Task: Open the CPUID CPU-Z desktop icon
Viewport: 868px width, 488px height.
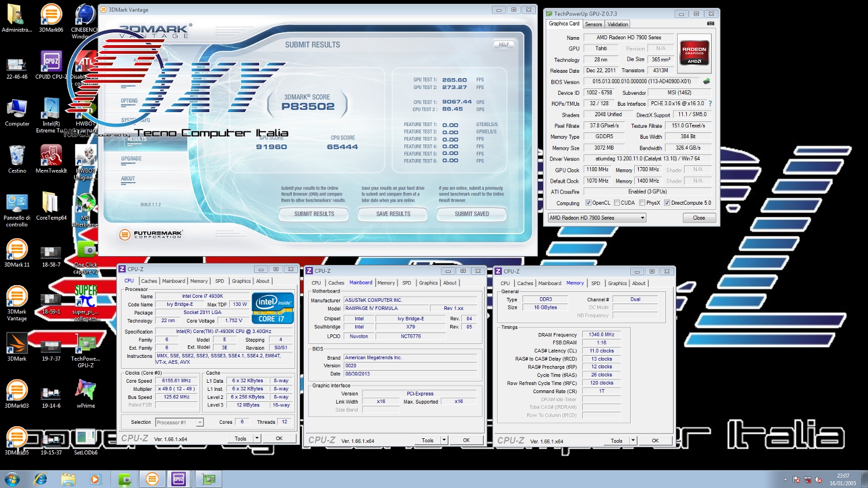Action: (51, 65)
